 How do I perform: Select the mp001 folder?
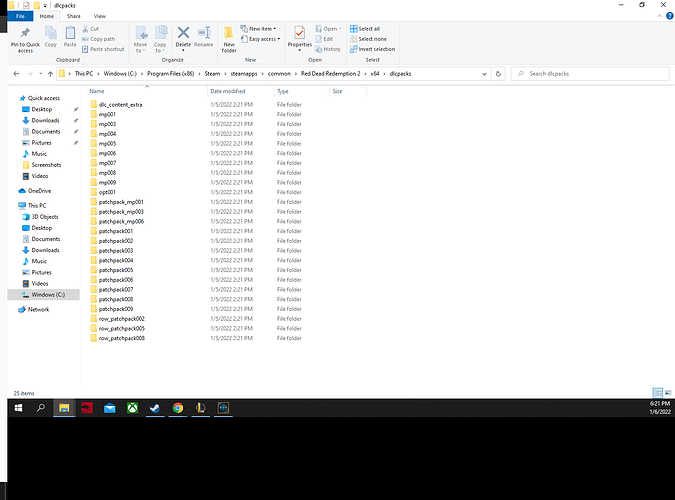coord(103,115)
